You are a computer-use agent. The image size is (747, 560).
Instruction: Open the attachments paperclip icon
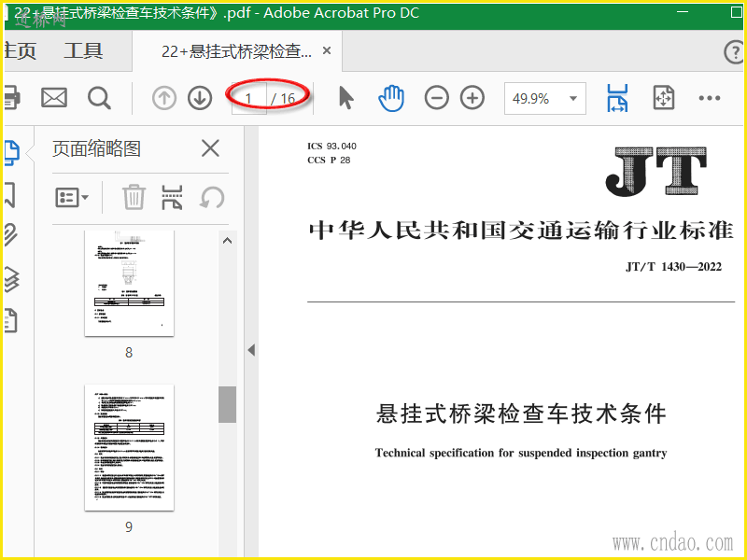(x=11, y=235)
